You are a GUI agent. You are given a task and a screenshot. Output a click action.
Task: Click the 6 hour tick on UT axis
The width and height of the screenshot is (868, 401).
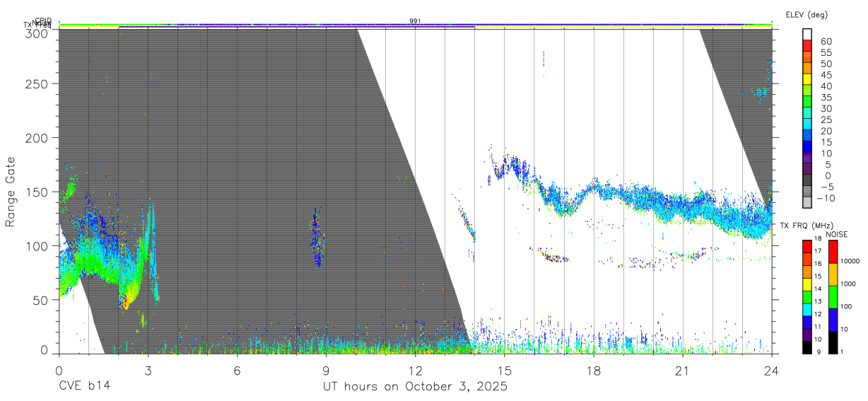237,370
